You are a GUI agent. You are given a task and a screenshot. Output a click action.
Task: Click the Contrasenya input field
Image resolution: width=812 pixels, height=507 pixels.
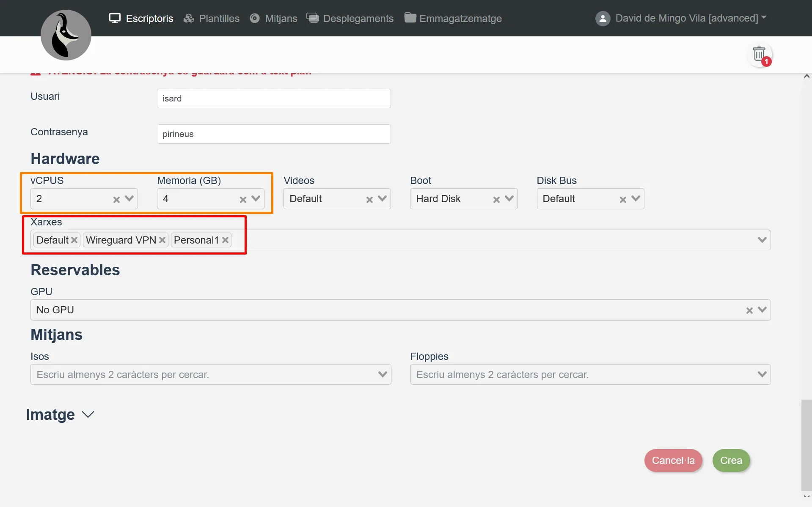point(273,134)
